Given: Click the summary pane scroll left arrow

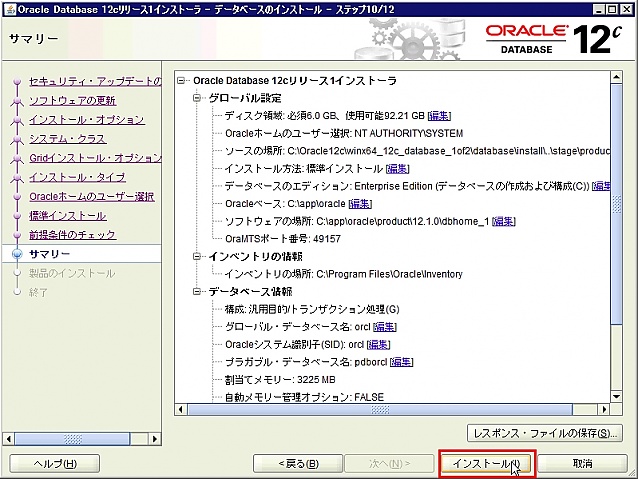Looking at the screenshot, I should [181, 409].
